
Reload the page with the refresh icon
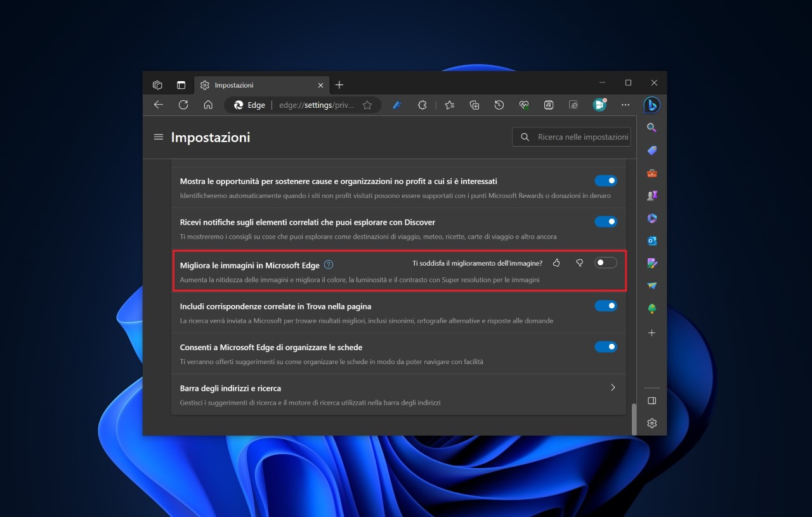pyautogui.click(x=183, y=105)
